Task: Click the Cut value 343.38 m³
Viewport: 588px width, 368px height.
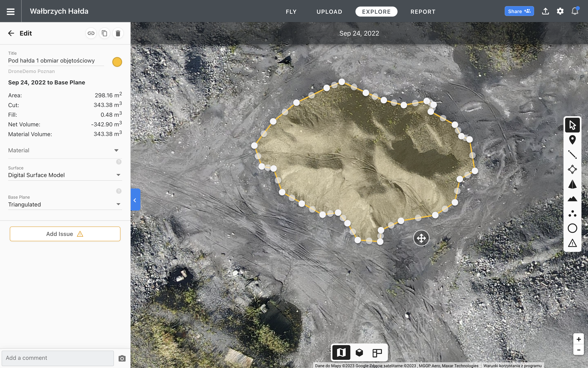Action: pos(108,105)
